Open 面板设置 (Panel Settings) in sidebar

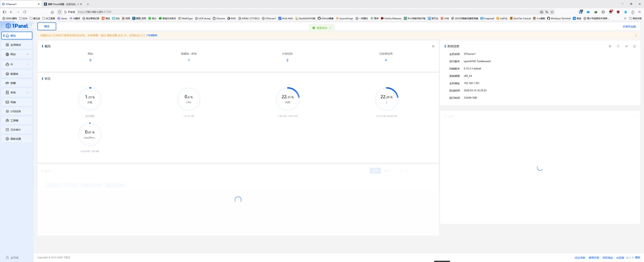point(15,139)
